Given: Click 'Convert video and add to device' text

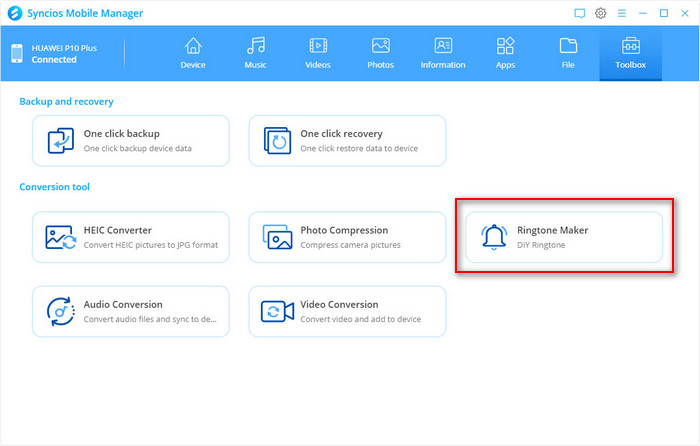Looking at the screenshot, I should [361, 319].
